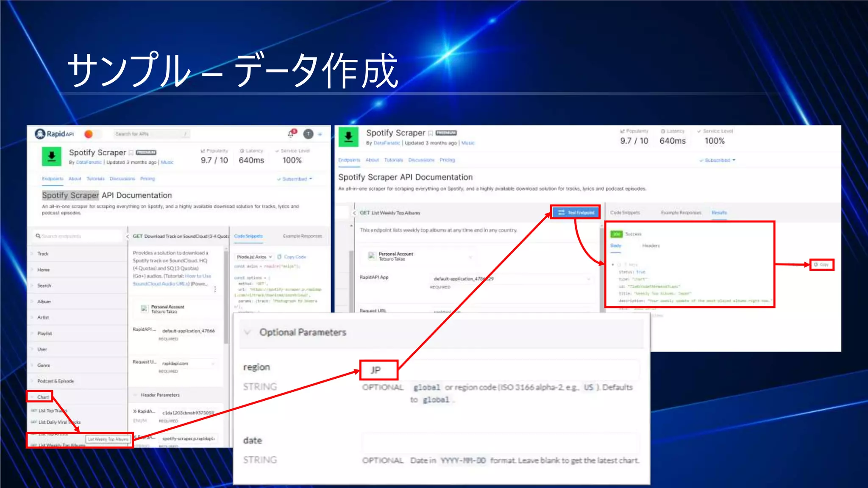Viewport: 868px width, 488px height.
Task: Click the round user avatar icon
Action: (308, 134)
